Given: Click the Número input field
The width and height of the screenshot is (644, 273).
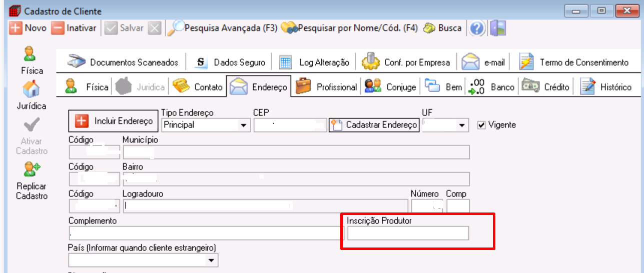Looking at the screenshot, I should 427,206.
